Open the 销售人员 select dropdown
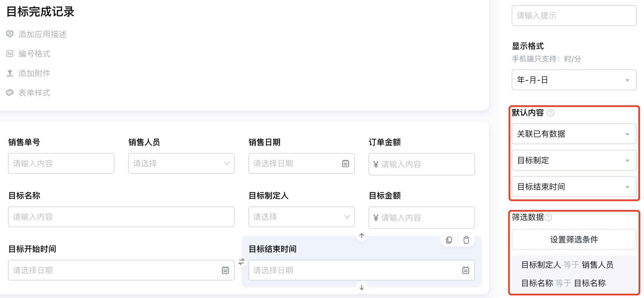The height and width of the screenshot is (298, 644). (181, 163)
